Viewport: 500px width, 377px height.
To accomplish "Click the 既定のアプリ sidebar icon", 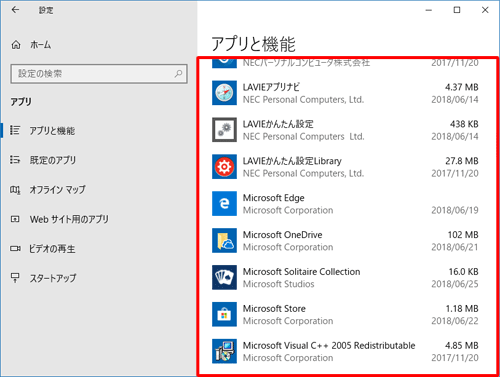I will 15,160.
